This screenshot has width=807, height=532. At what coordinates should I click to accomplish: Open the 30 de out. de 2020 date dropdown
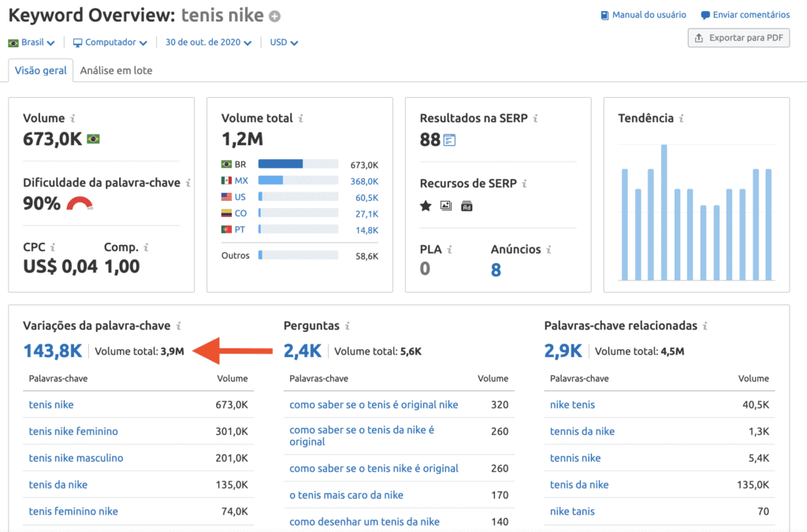[x=208, y=43]
